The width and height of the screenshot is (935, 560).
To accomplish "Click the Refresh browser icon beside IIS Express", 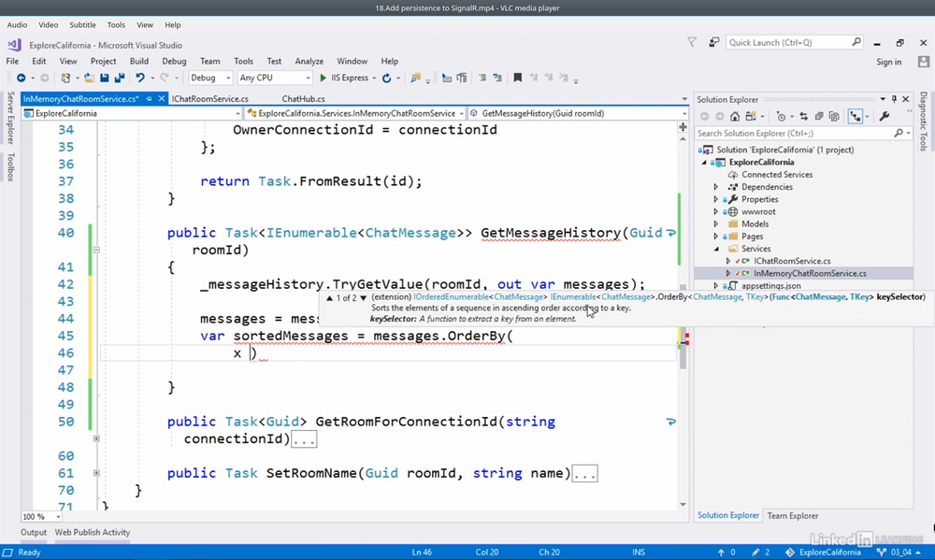I will point(386,79).
